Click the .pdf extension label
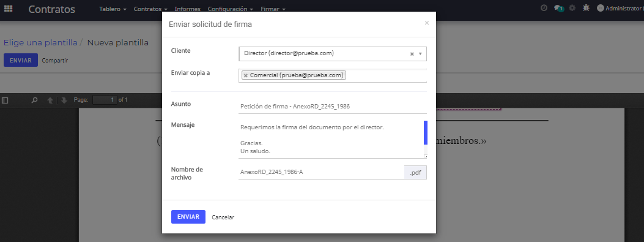The height and width of the screenshot is (242, 644). [x=416, y=172]
